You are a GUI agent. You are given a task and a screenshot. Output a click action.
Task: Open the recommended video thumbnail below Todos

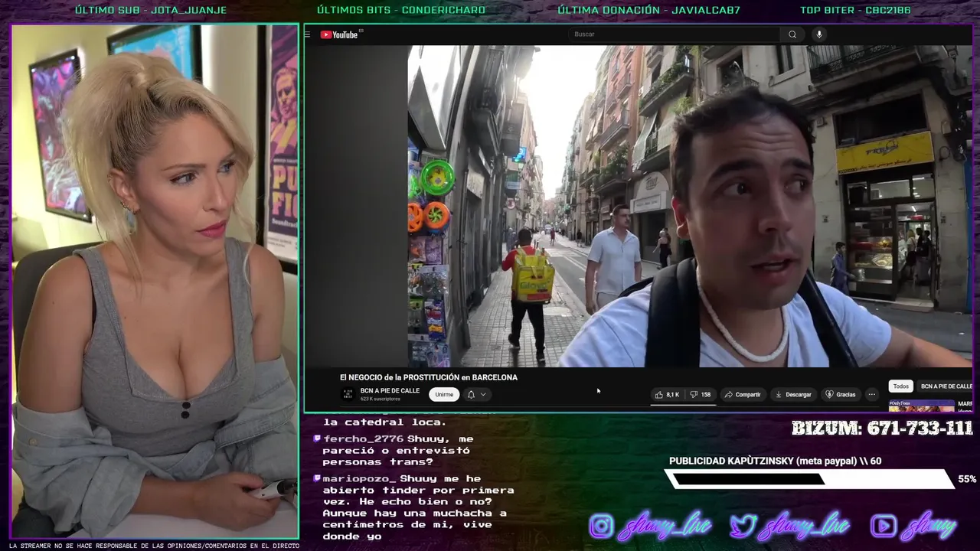coord(921,405)
